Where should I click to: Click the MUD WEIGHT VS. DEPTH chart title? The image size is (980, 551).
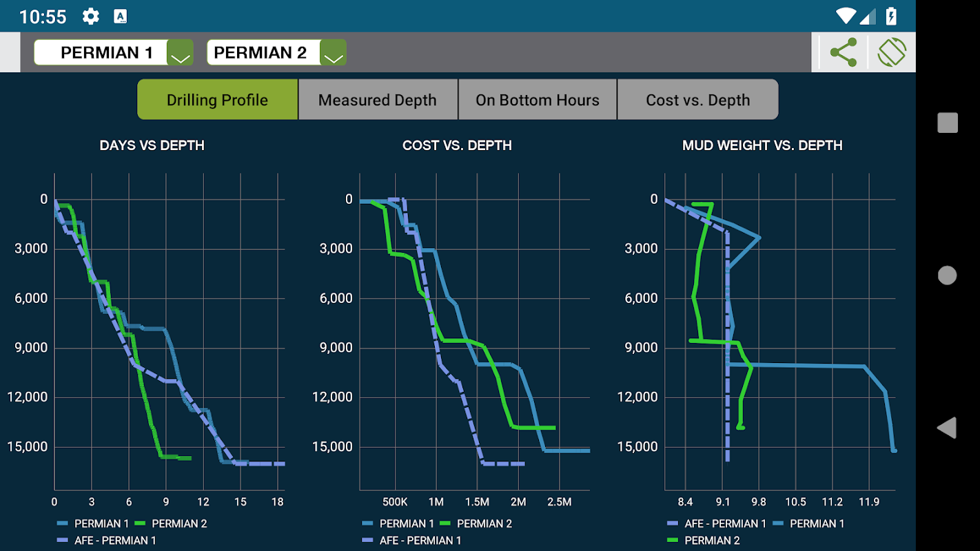point(762,145)
